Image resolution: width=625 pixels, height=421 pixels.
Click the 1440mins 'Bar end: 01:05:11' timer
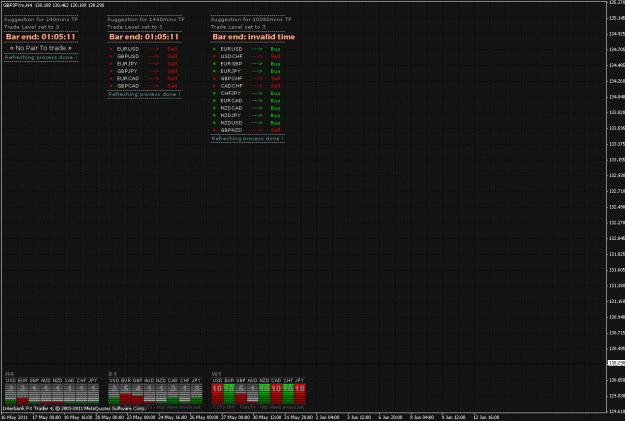pos(144,37)
